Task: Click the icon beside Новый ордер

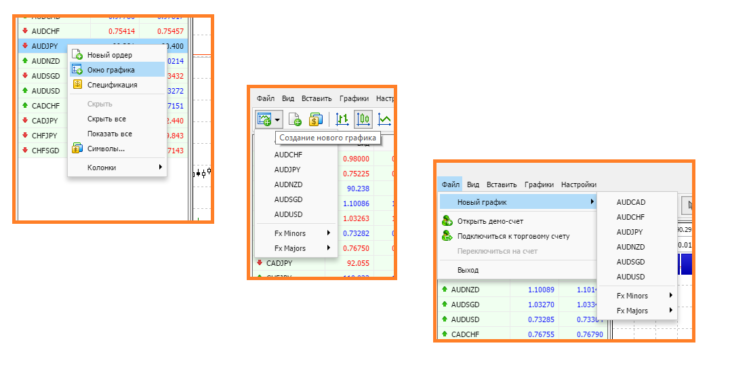Action: pyautogui.click(x=77, y=54)
